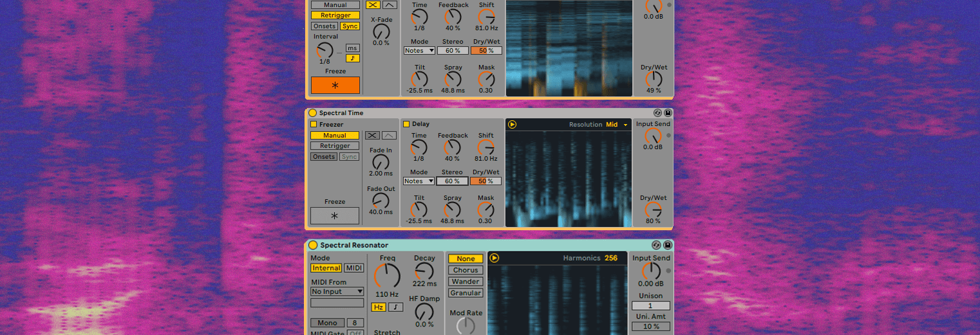980x335 pixels.
Task: Click the Unison value field showing 1
Action: [x=650, y=306]
